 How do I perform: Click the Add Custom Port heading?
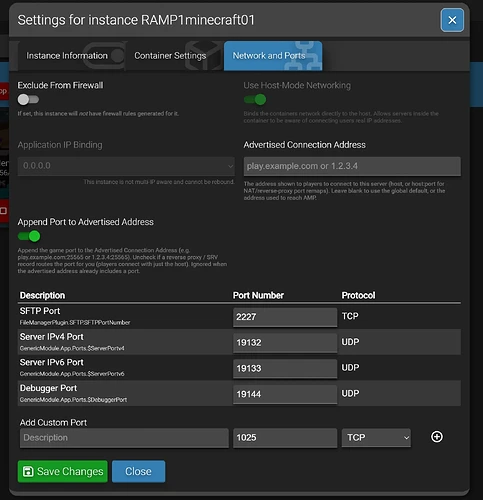coord(53,423)
